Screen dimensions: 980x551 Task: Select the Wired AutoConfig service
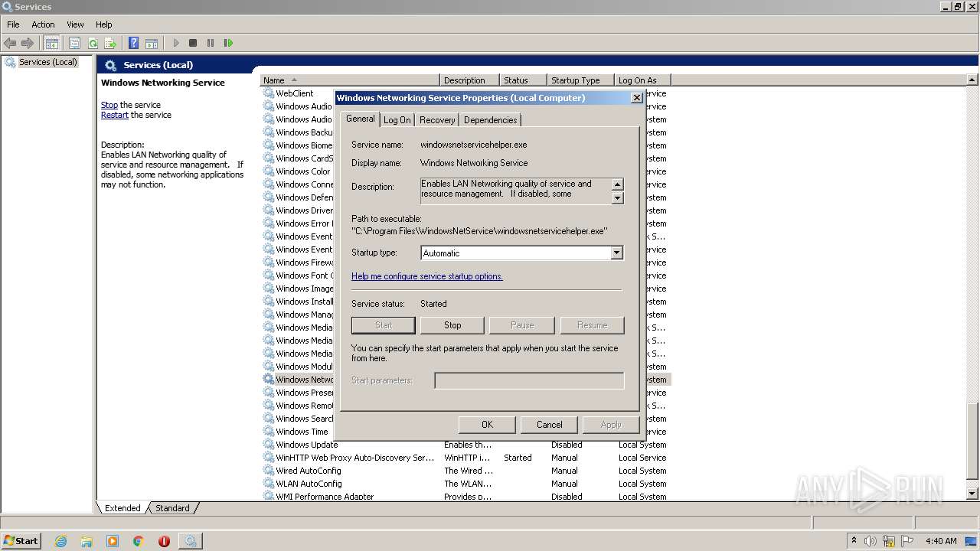pyautogui.click(x=465, y=471)
